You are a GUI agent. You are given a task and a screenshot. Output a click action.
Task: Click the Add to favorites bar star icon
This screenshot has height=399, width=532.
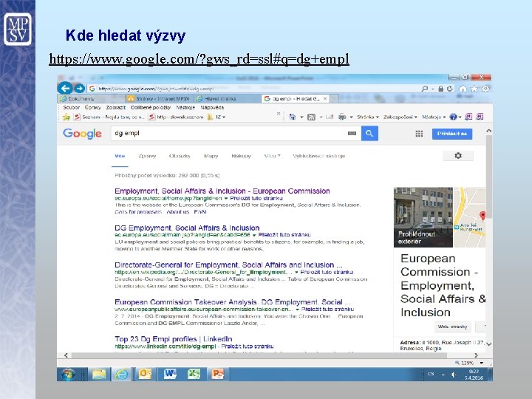click(66, 117)
